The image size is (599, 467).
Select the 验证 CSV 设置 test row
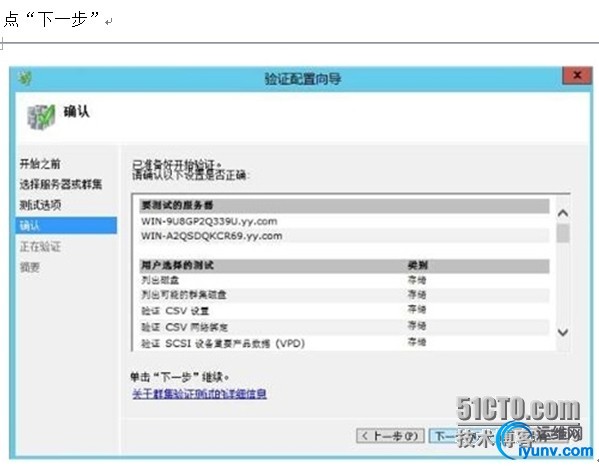[x=345, y=310]
